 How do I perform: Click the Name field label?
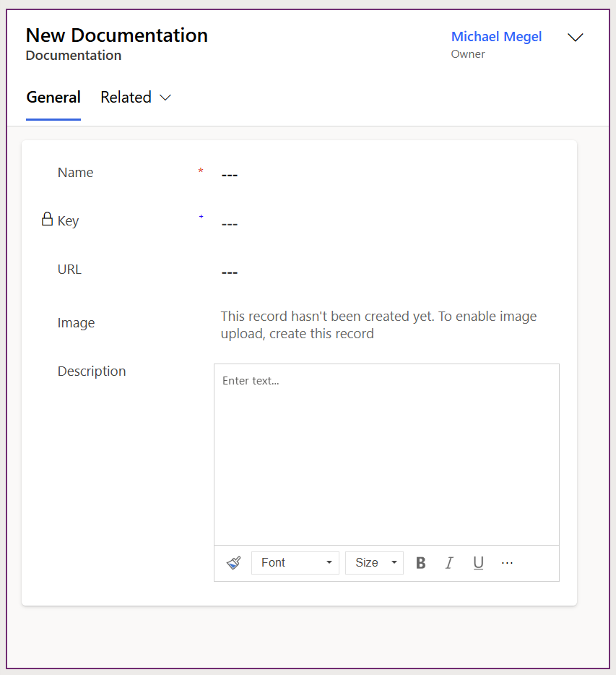coord(76,173)
